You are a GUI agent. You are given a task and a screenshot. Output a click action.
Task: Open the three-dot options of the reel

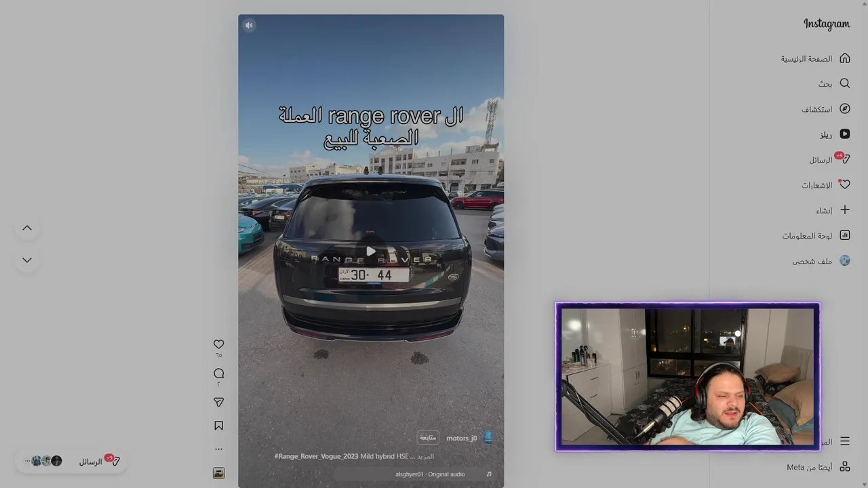(x=218, y=449)
